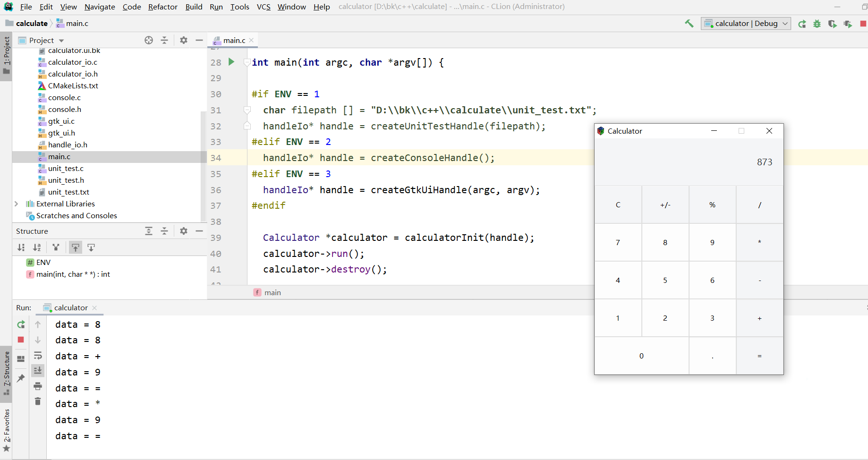Close the calculator Run tab
This screenshot has width=868, height=460.
click(94, 307)
